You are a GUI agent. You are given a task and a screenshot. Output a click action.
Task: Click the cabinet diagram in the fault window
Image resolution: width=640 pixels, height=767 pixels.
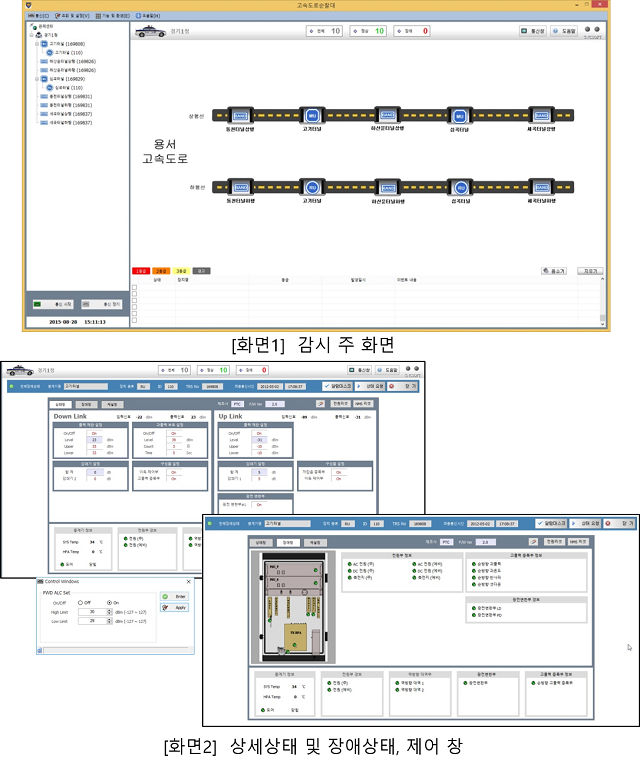[x=293, y=606]
